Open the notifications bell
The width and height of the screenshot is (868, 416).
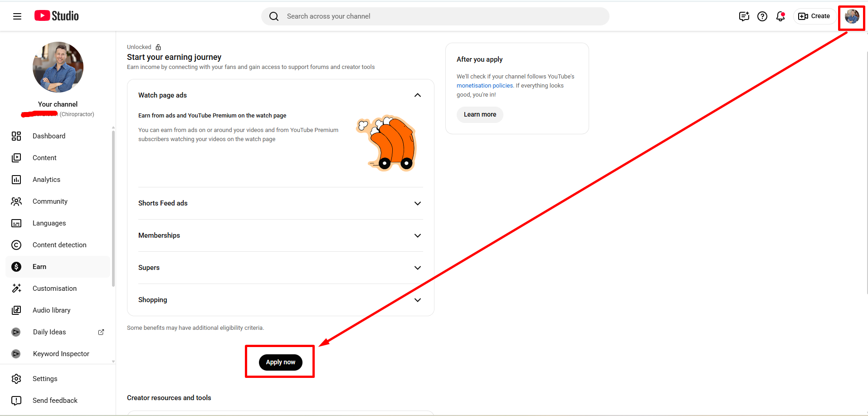780,16
